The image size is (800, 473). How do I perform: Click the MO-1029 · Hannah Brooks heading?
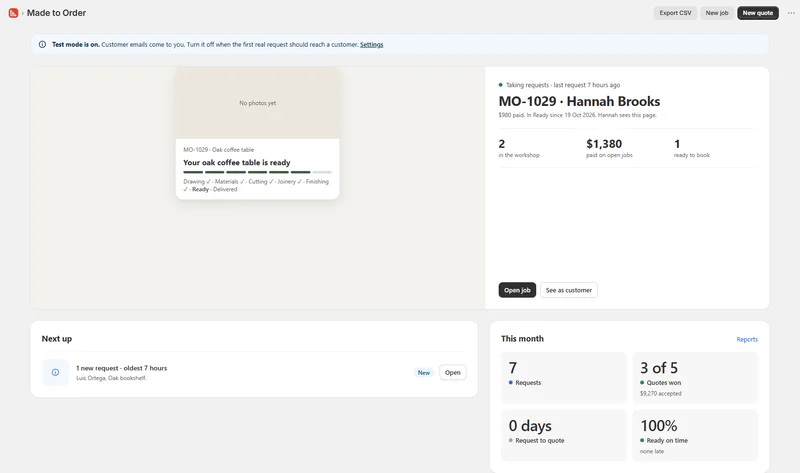pos(579,101)
